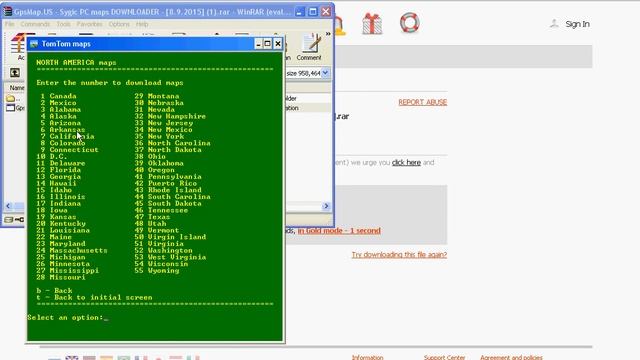Click the Support Center footer link
640x360 pixels.
point(444,358)
